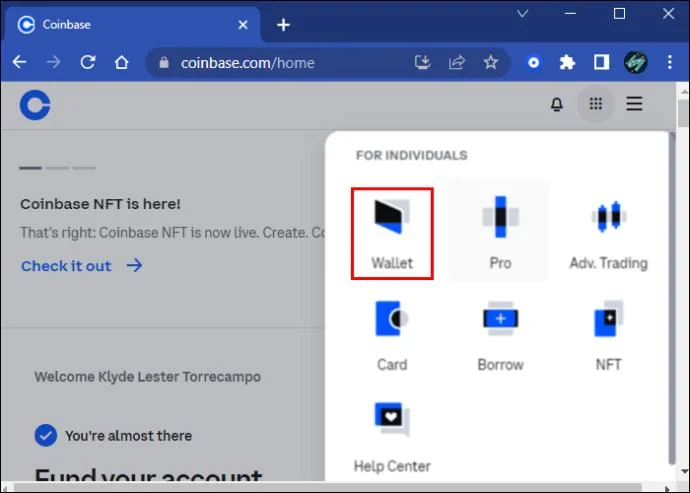Open the Chrome profile avatar

tap(635, 63)
